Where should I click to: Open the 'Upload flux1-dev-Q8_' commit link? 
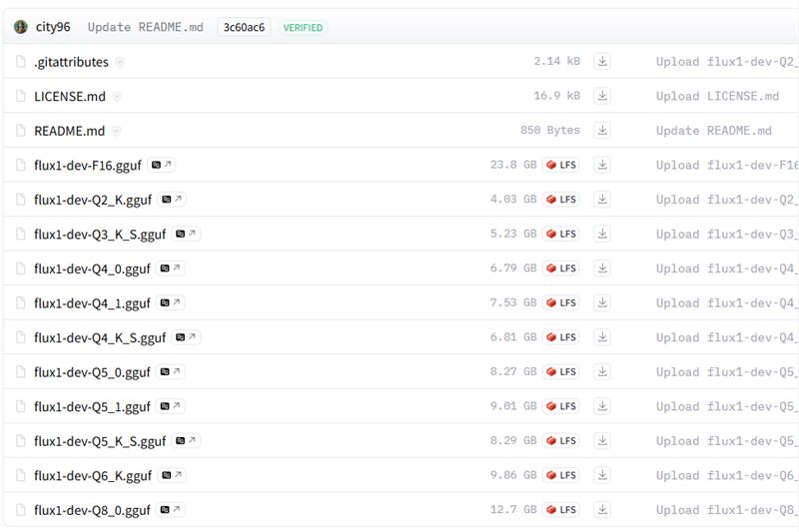(727, 510)
